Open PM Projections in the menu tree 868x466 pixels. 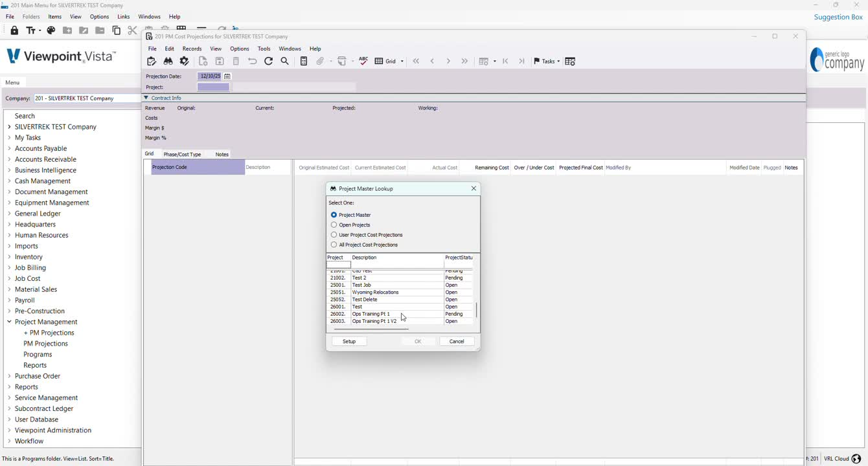45,344
